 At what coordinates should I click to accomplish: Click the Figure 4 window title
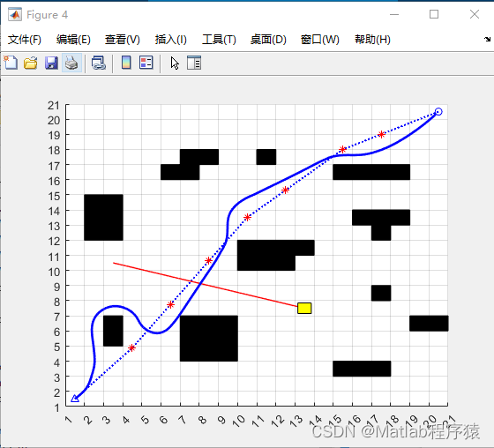(x=48, y=15)
